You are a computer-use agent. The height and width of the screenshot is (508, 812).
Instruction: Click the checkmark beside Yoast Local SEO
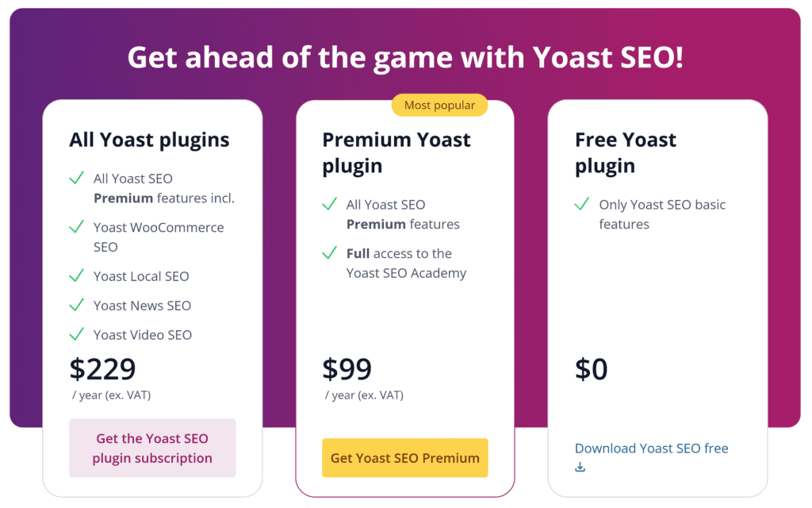point(76,276)
